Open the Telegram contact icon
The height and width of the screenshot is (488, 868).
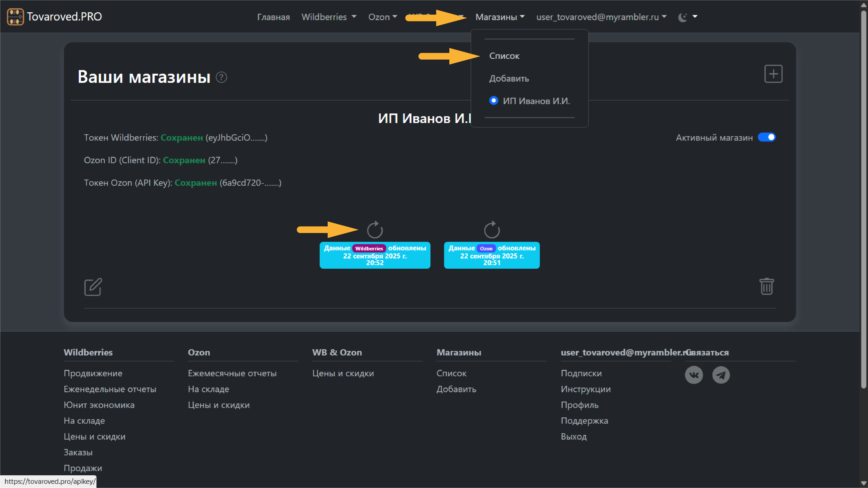coord(721,375)
